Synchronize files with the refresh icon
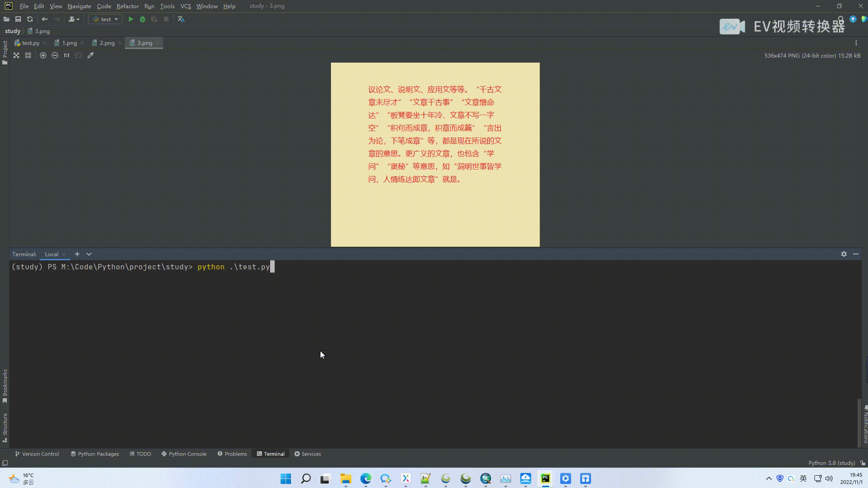 (30, 19)
